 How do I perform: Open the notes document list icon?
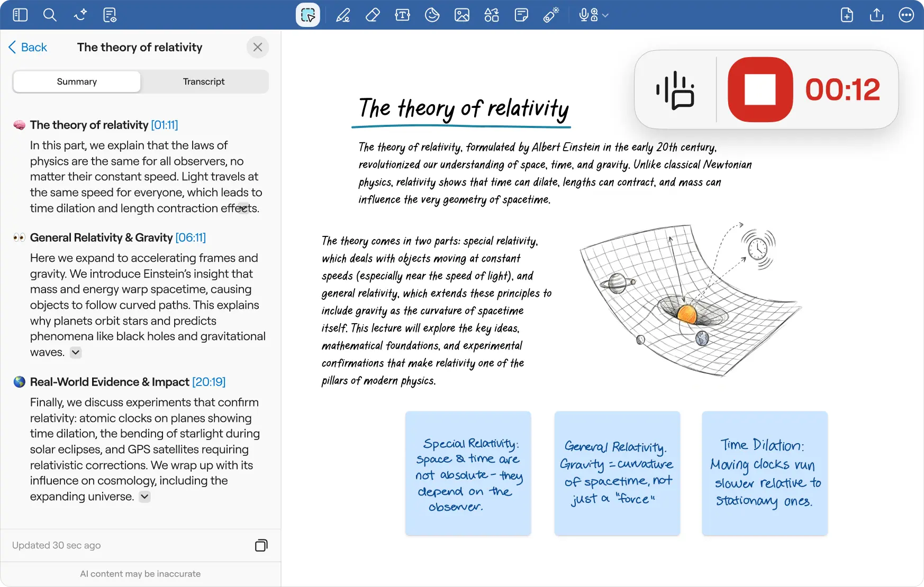110,15
